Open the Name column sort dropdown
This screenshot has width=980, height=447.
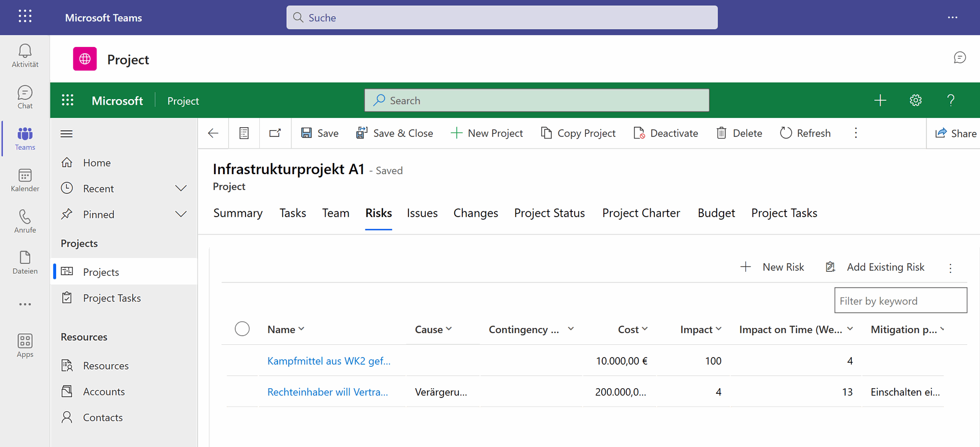click(301, 329)
